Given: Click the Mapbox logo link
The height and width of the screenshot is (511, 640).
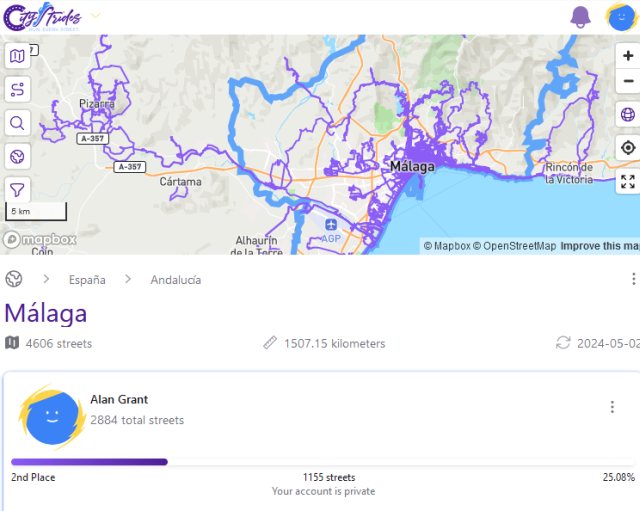Looking at the screenshot, I should click(x=40, y=240).
